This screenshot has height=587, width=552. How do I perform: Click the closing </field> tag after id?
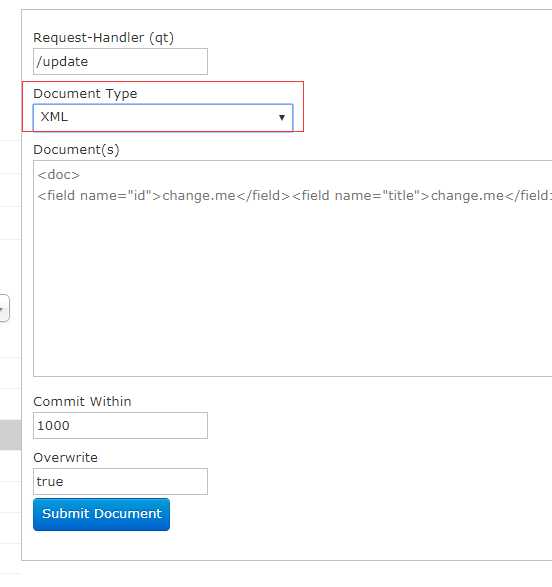(263, 195)
